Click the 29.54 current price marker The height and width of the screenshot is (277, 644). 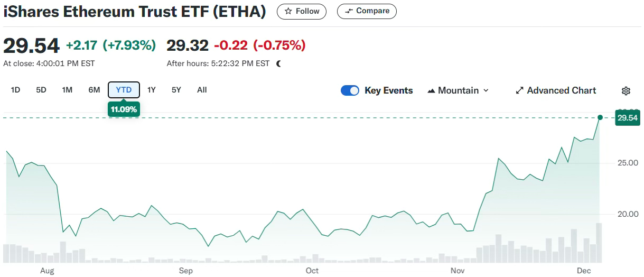[628, 118]
